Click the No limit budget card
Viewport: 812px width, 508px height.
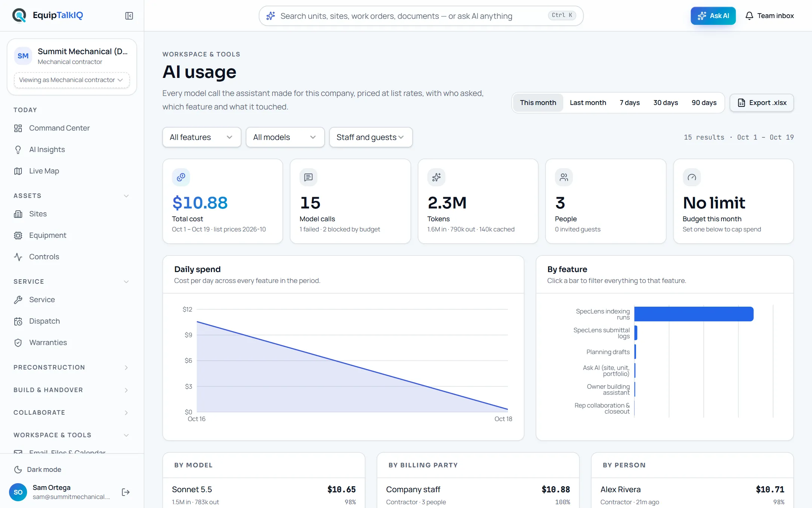pyautogui.click(x=733, y=201)
